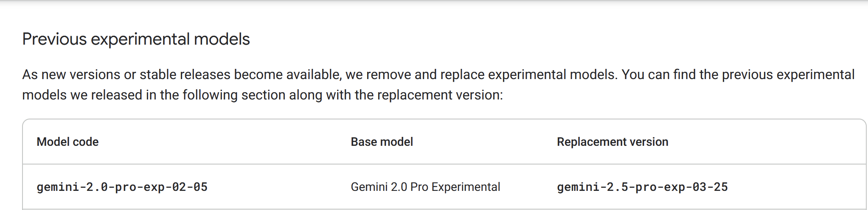Select the 'Replacement version' column header
The height and width of the screenshot is (210, 868).
pyautogui.click(x=612, y=142)
